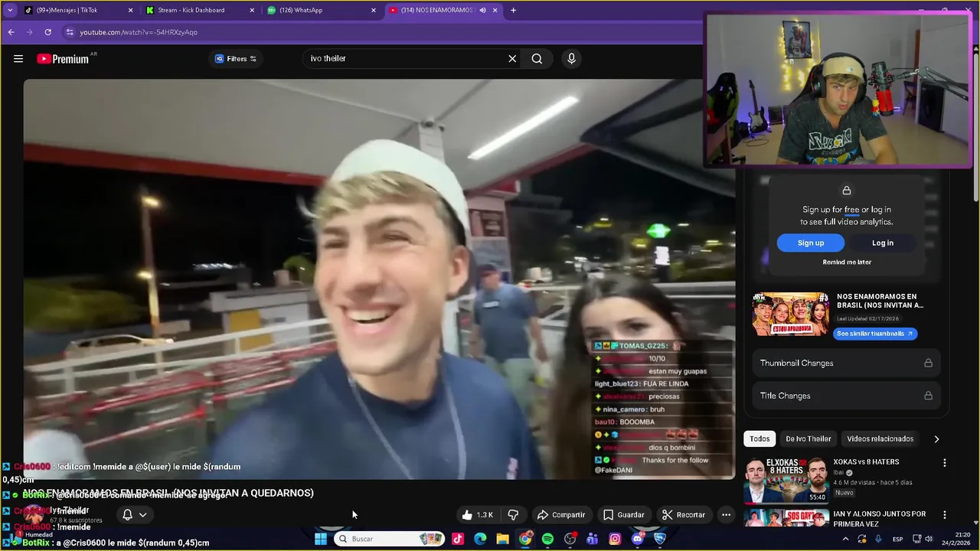Select the Todos filter chip
This screenshot has width=980, height=551.
759,439
